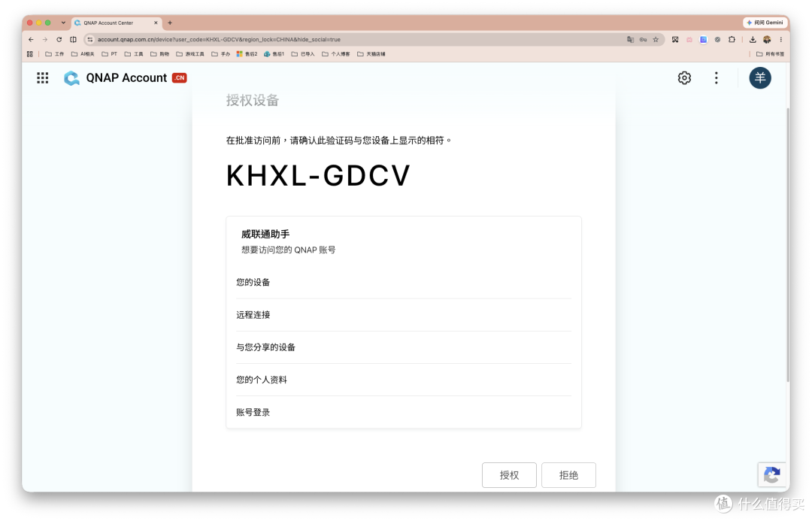Open Chrome three-dot menu
812x521 pixels.
[x=781, y=39]
